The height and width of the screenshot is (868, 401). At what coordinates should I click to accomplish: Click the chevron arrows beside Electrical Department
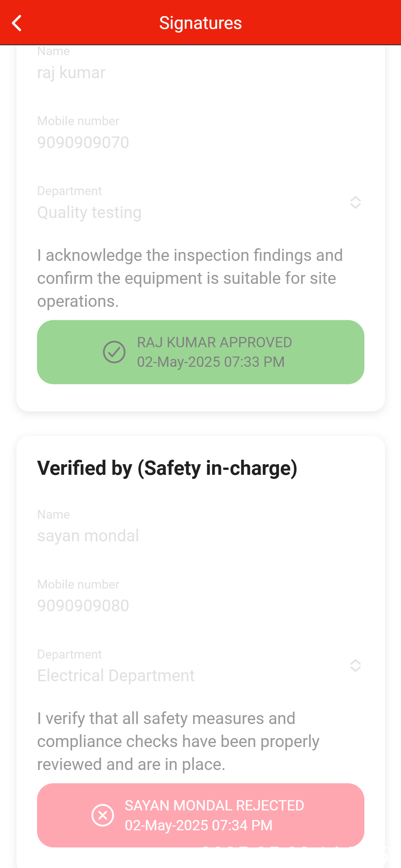355,666
